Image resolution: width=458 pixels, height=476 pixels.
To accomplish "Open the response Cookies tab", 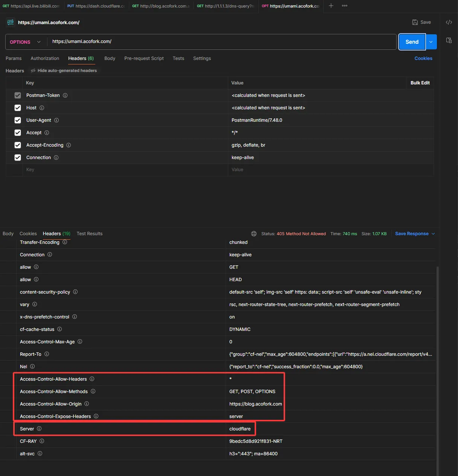I will pos(28,234).
